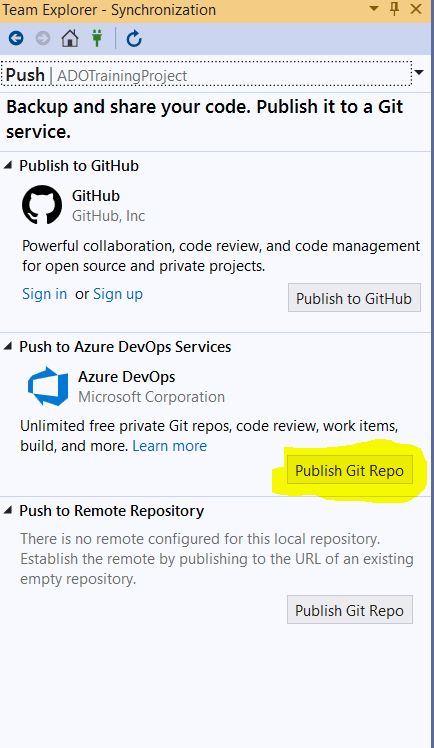The image size is (434, 748).
Task: Click the greyed-out Forward arrow icon
Action: coord(43,38)
